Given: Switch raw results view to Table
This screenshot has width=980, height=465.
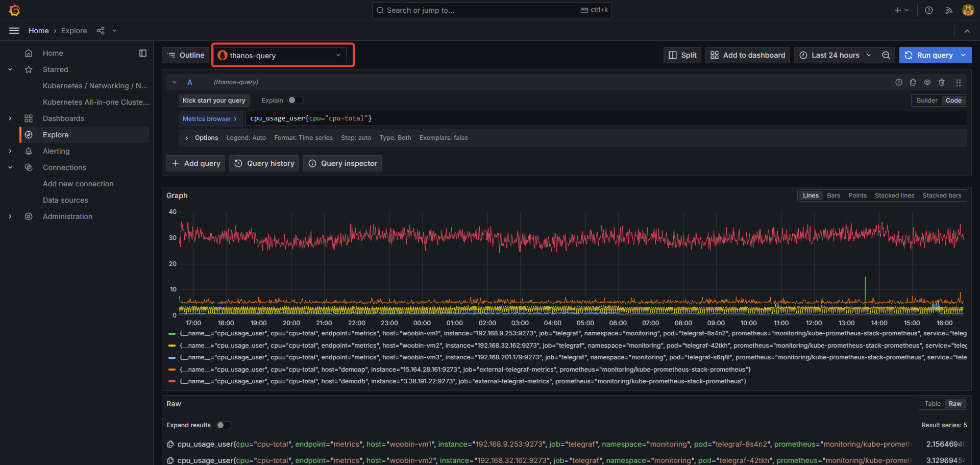Looking at the screenshot, I should click(x=932, y=404).
